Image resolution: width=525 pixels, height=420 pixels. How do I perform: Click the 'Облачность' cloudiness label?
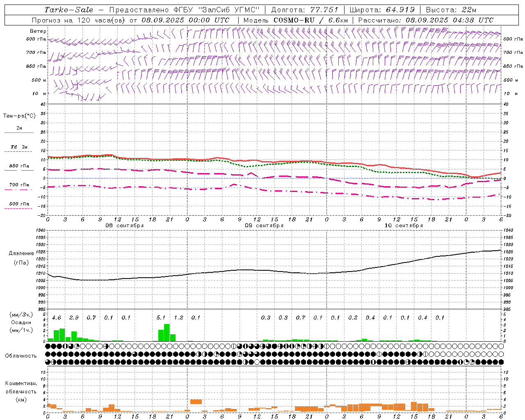(21, 356)
